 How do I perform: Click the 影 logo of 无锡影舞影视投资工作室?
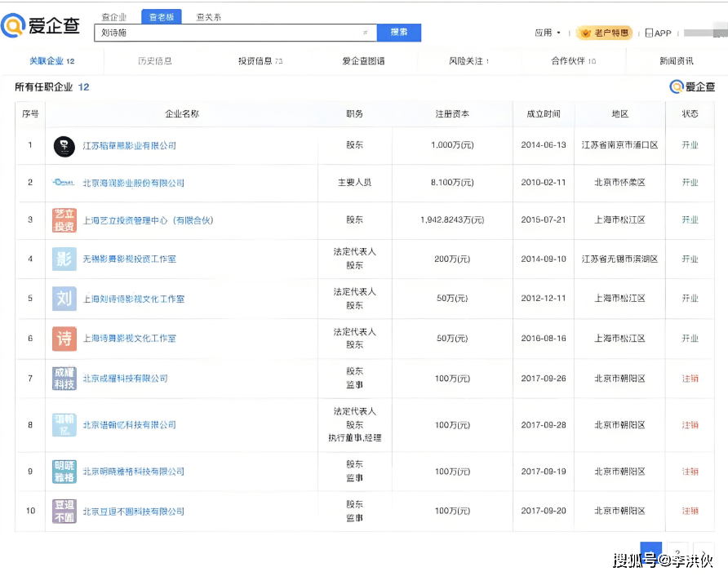(x=64, y=259)
